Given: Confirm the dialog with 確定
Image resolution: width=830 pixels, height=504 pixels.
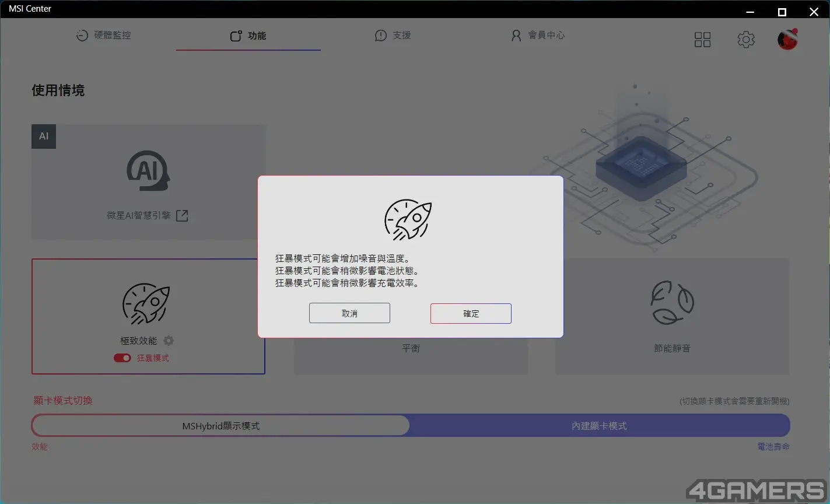Looking at the screenshot, I should 471,313.
